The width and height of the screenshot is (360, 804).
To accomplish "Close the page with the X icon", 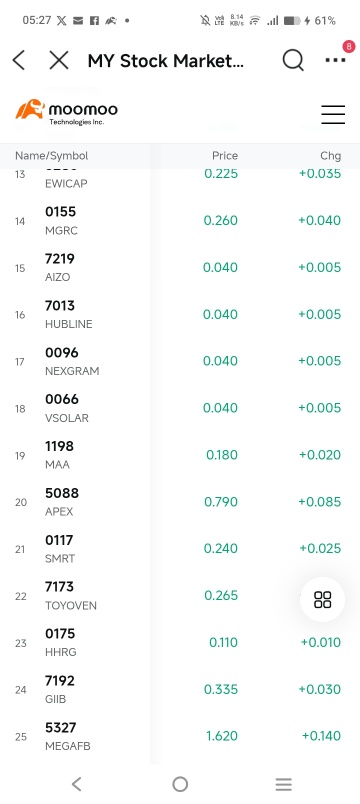I will pos(58,61).
